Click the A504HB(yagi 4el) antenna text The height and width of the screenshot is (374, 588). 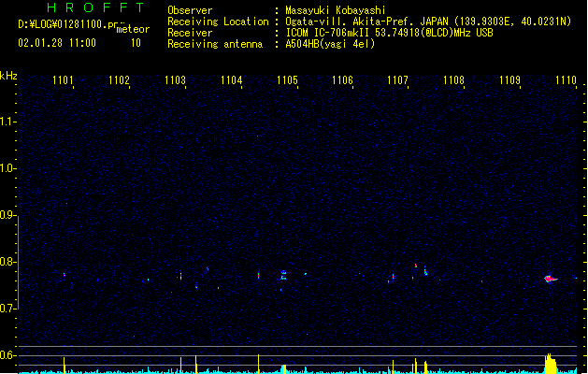(x=330, y=44)
